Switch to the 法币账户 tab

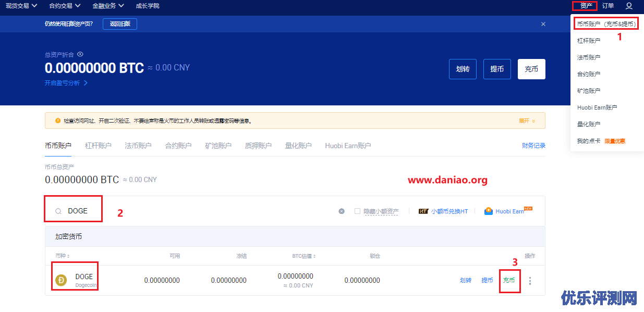(x=138, y=146)
